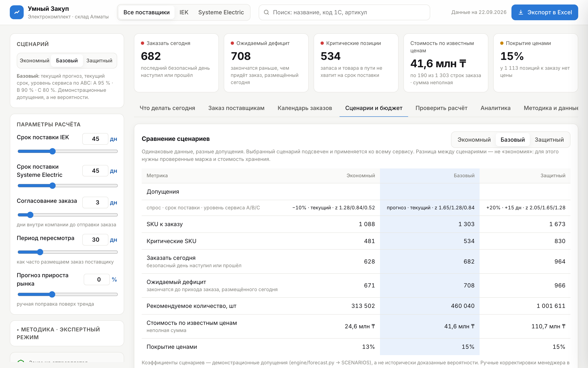
Task: Adjust Период пересмотра slider
Action: point(68,252)
